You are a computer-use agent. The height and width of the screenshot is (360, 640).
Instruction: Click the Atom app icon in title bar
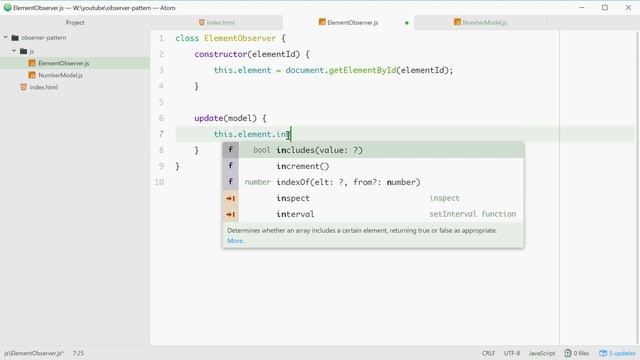(7, 8)
